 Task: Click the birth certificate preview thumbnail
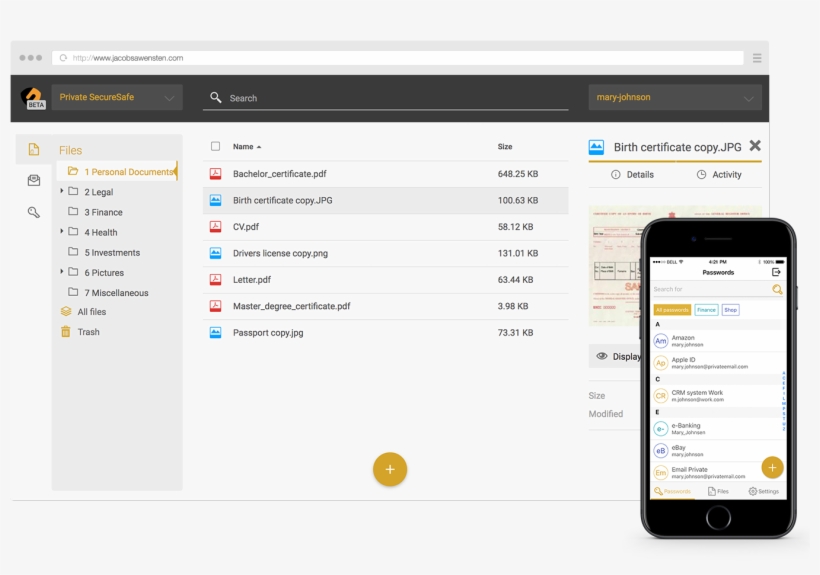pyautogui.click(x=615, y=266)
